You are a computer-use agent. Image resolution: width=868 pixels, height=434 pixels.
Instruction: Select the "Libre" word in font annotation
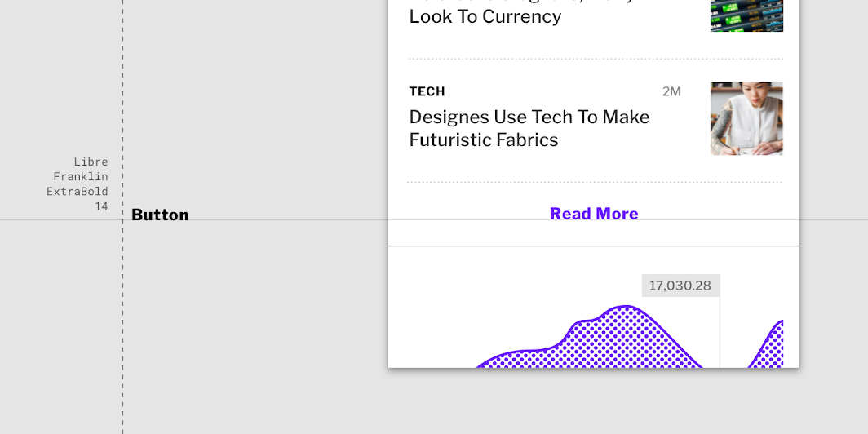tap(91, 162)
